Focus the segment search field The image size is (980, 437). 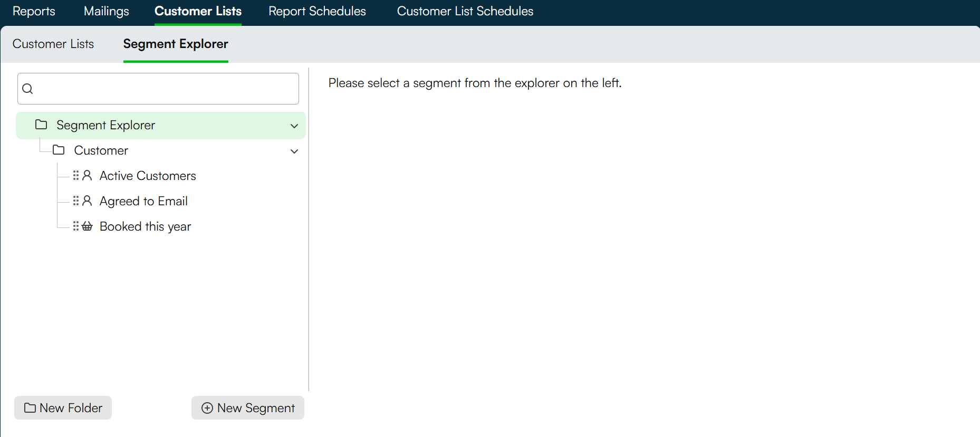coord(158,89)
